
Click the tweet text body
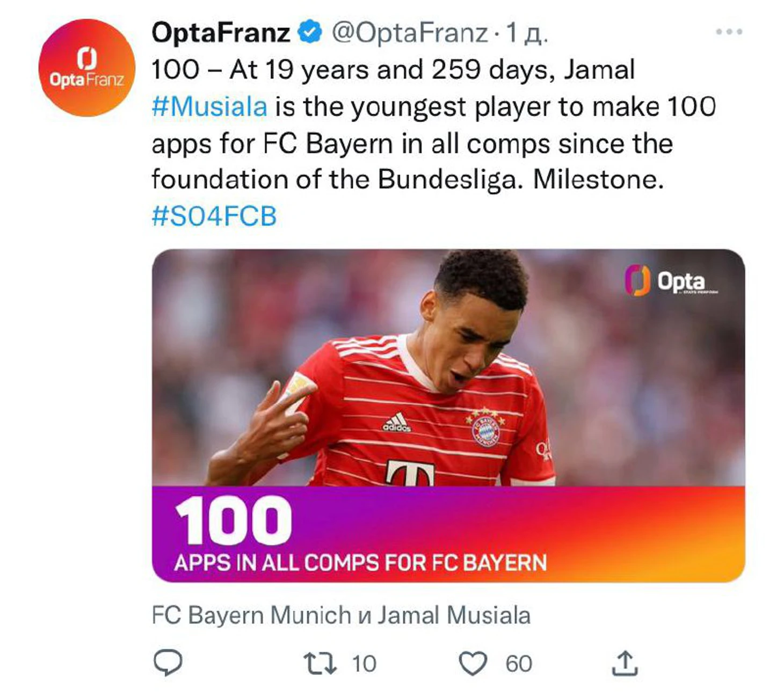[x=433, y=125]
